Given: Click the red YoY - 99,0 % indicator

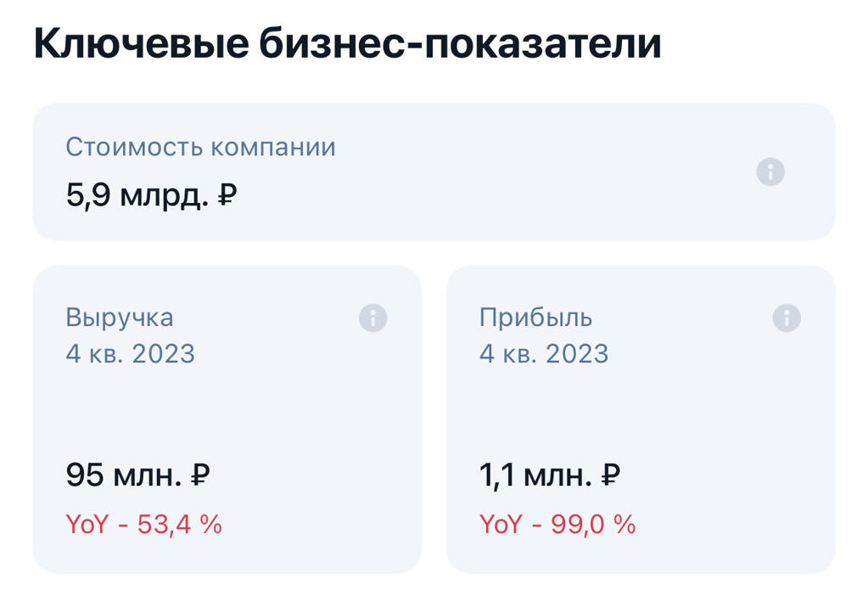Looking at the screenshot, I should [557, 524].
